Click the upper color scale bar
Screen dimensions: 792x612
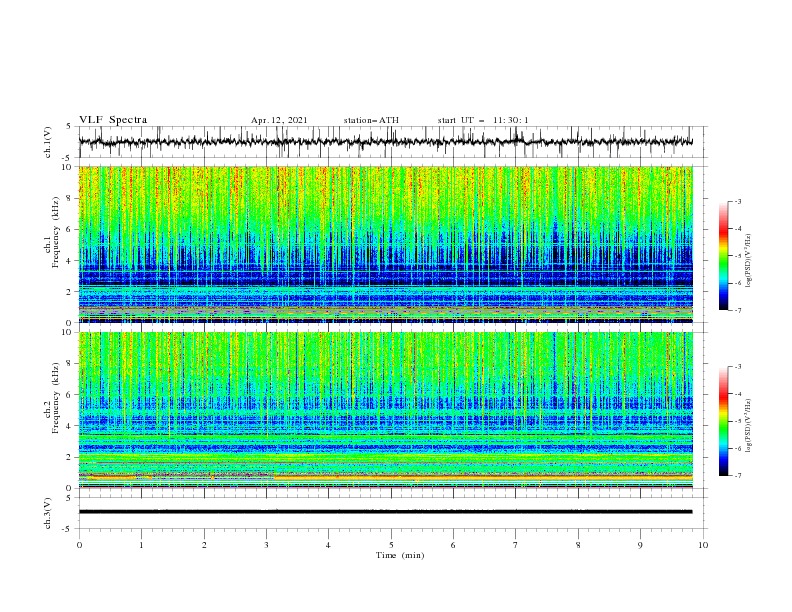click(723, 256)
